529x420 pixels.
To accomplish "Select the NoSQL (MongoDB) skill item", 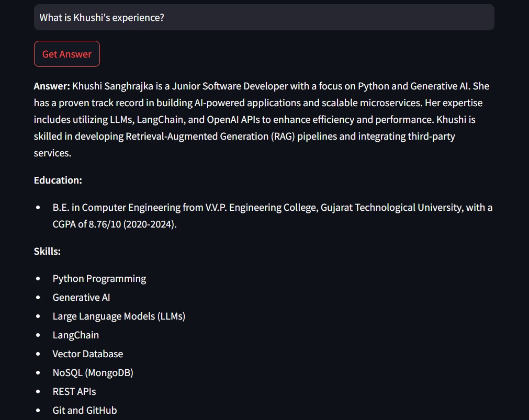I will point(93,373).
